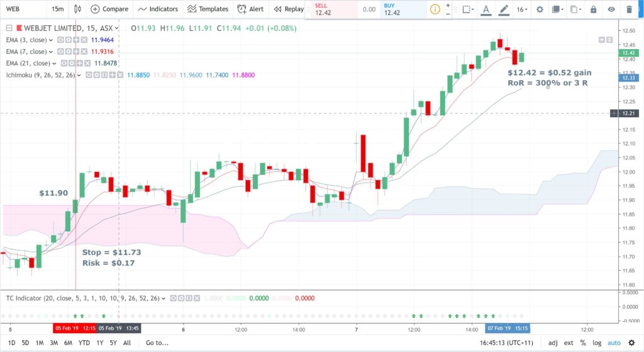The height and width of the screenshot is (352, 644).
Task: Click the pencil line color tool
Action: pos(504,9)
